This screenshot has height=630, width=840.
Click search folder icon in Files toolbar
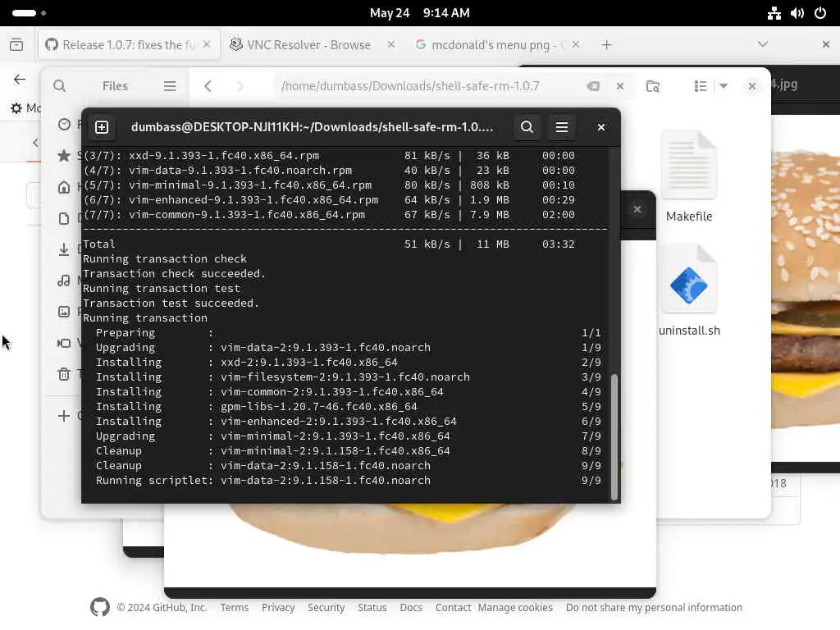(652, 86)
